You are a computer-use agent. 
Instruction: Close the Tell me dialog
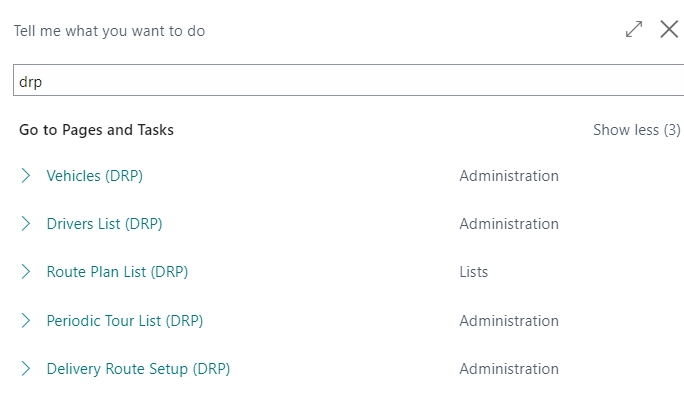[x=669, y=30]
